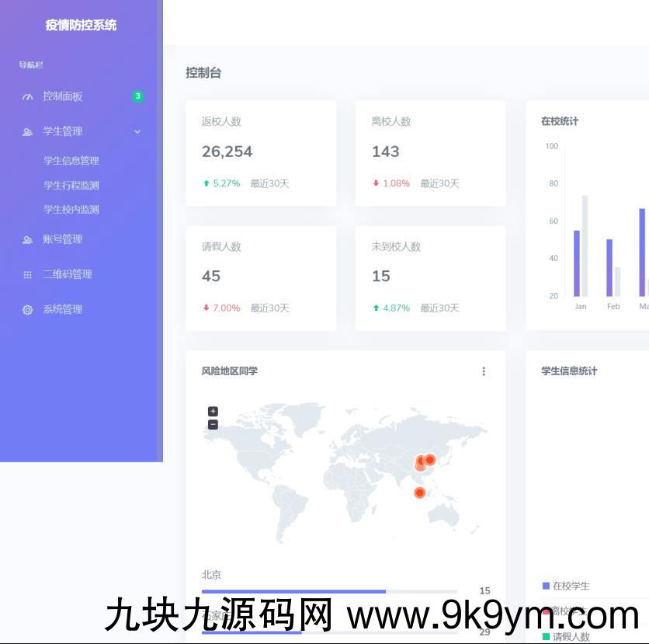649x644 pixels.
Task: Toggle 在校学生 legend item
Action: click(x=571, y=586)
